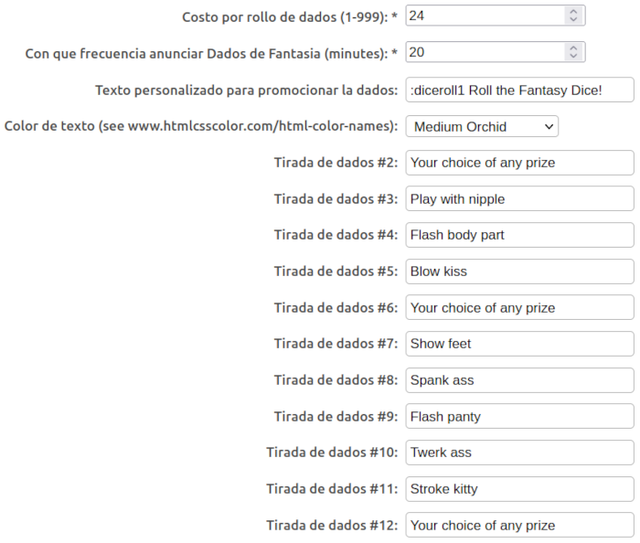This screenshot has height=543, width=640.
Task: Edit the Tirada de dados #6 field
Action: pos(519,308)
